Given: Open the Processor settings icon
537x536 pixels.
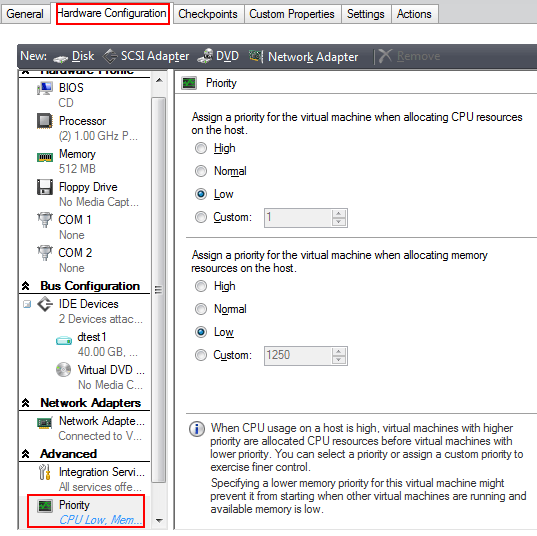Looking at the screenshot, I should [x=45, y=121].
